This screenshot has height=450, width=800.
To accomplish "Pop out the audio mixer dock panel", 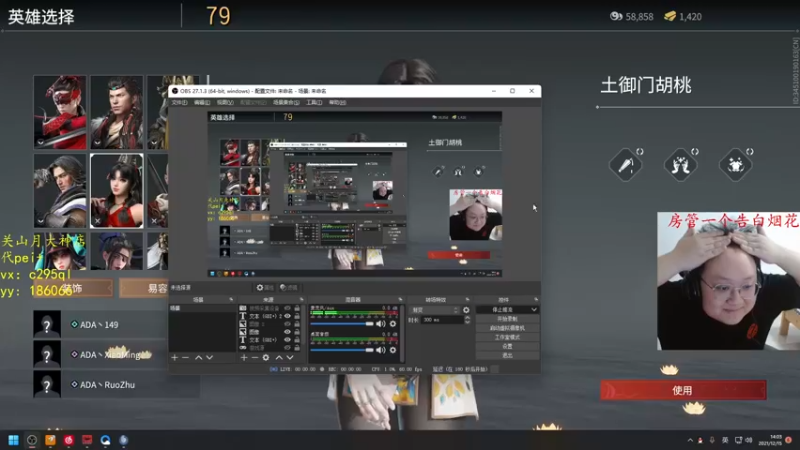I will pyautogui.click(x=400, y=299).
